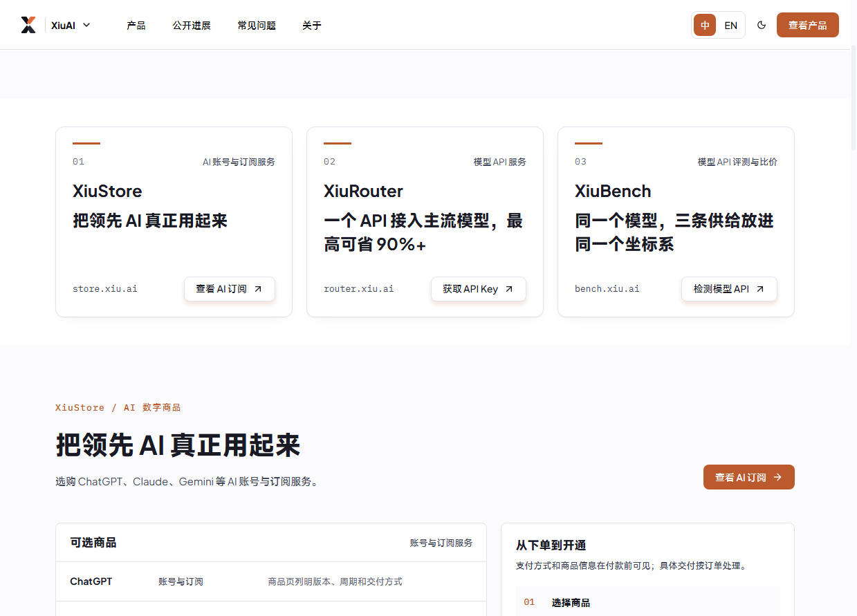
Task: Click the XiuBench card title
Action: click(613, 191)
